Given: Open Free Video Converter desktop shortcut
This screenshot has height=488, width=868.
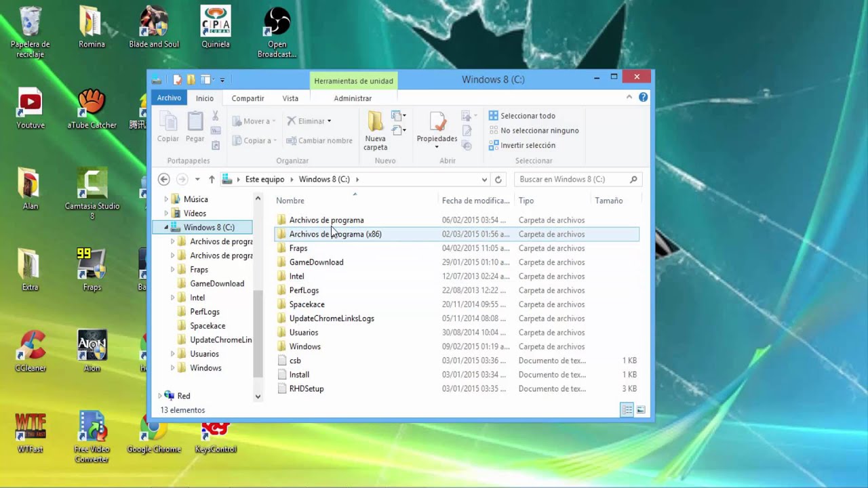Looking at the screenshot, I should pos(92,436).
